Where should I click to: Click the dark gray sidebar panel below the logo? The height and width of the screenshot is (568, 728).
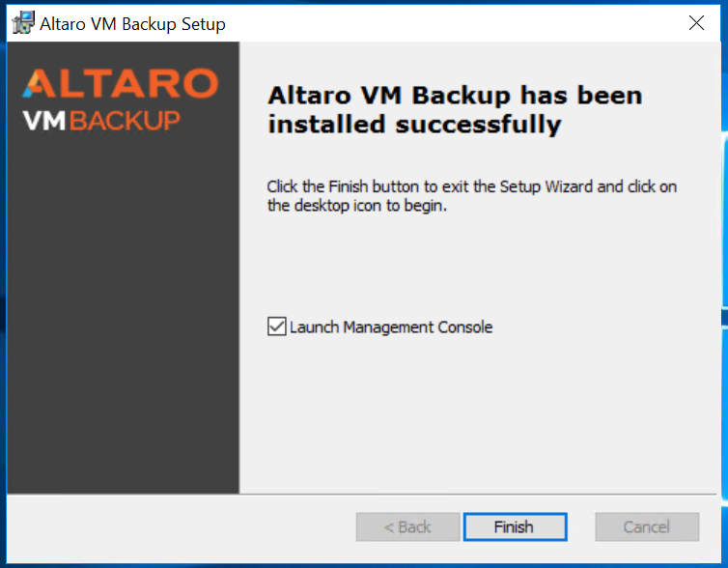(123, 316)
